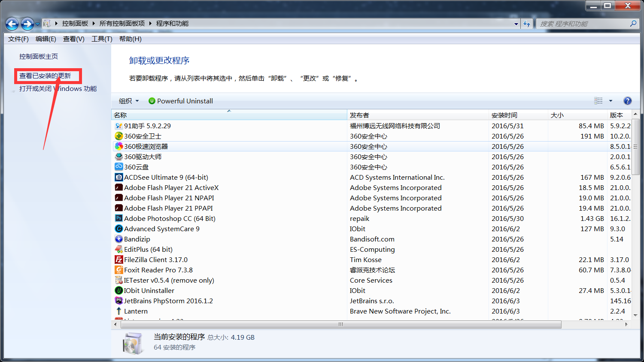Click publisher cell JetBrains s.r.o.
The image size is (644, 362).
click(x=372, y=301)
